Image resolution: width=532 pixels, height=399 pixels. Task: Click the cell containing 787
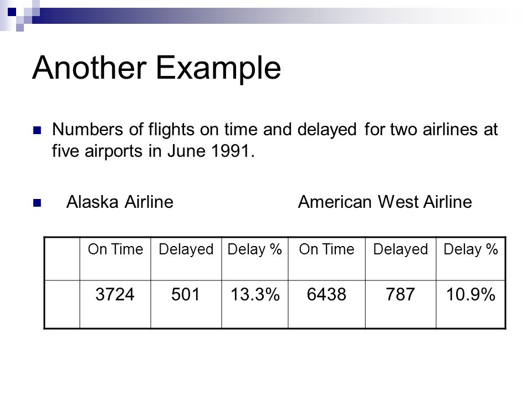(x=401, y=304)
